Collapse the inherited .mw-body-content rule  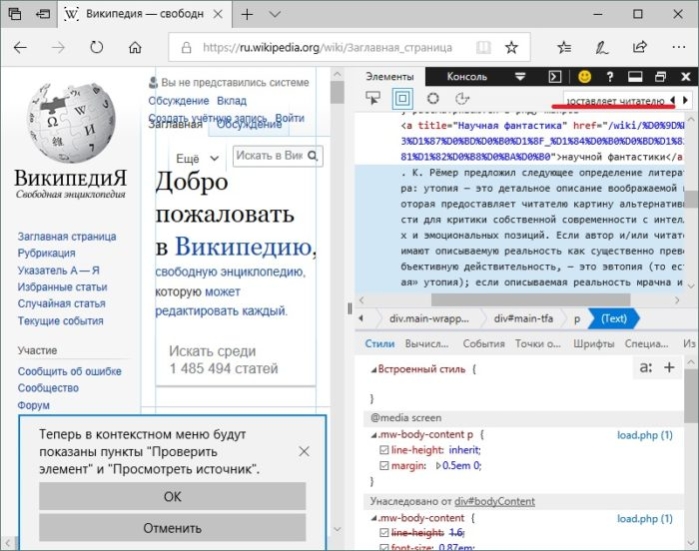[374, 518]
